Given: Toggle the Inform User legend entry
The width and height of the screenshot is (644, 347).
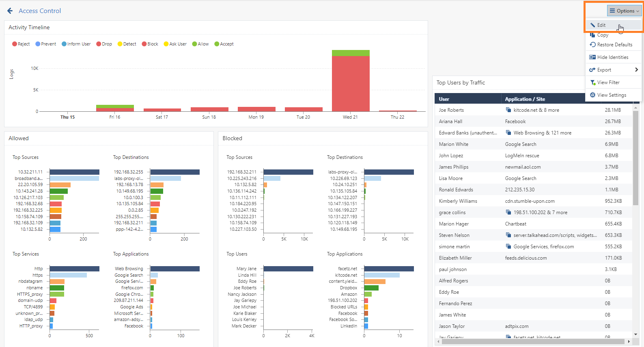Looking at the screenshot, I should point(76,44).
